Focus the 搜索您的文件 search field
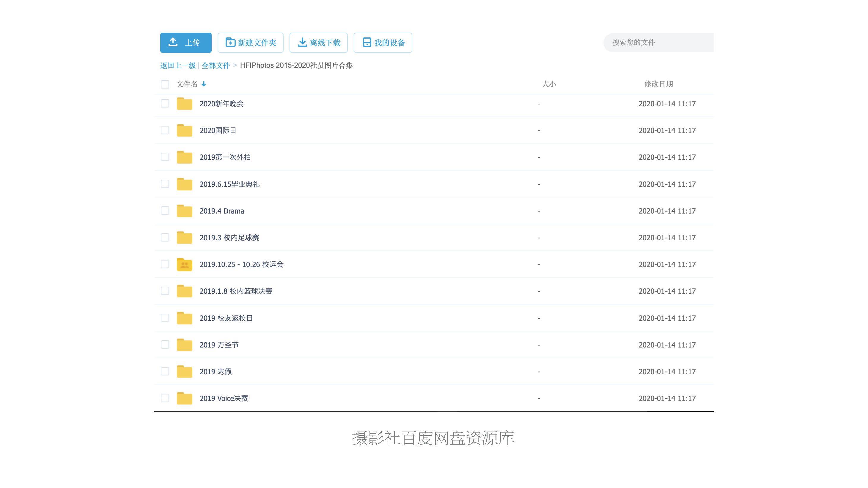 [659, 42]
